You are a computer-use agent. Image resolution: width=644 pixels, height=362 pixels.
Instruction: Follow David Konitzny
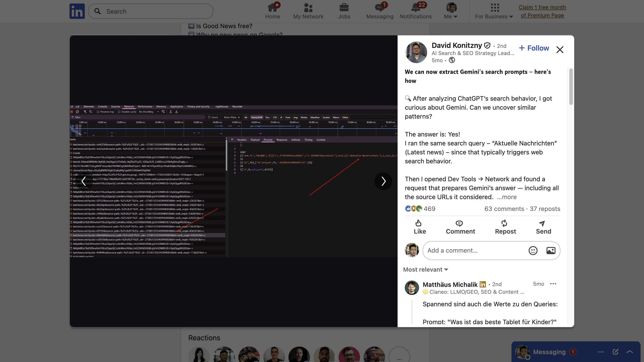[534, 48]
